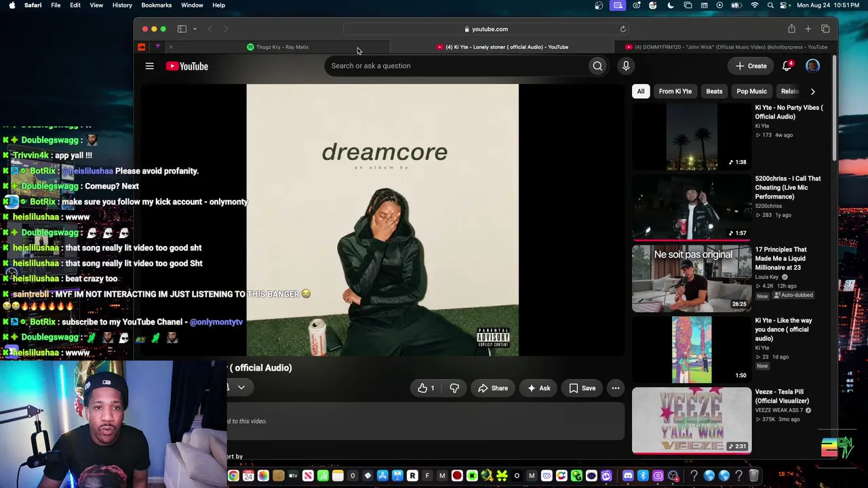Switch to DOMMYFRM120 John Wick tab
This screenshot has width=868, height=488.
[x=726, y=47]
